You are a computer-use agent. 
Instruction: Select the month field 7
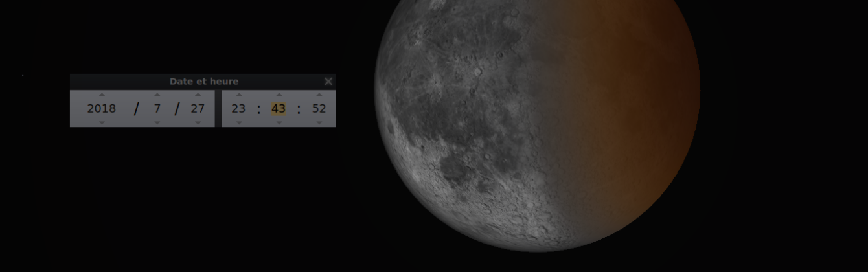pyautogui.click(x=157, y=109)
